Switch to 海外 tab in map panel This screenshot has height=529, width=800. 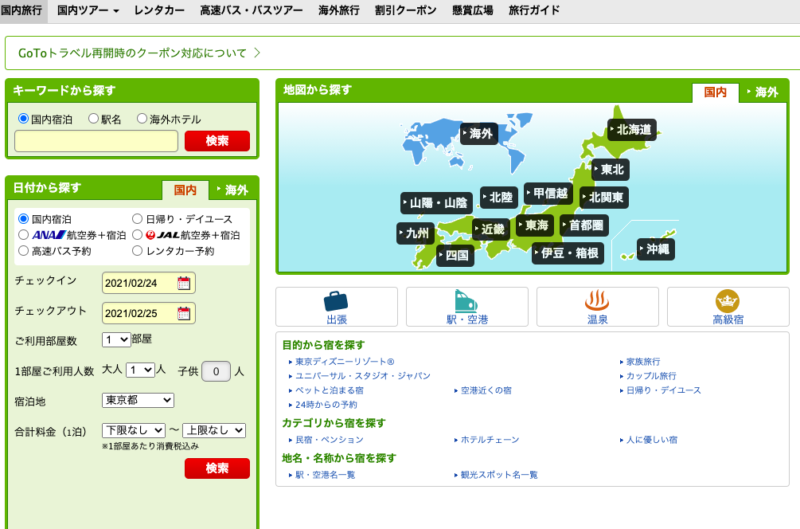(764, 92)
